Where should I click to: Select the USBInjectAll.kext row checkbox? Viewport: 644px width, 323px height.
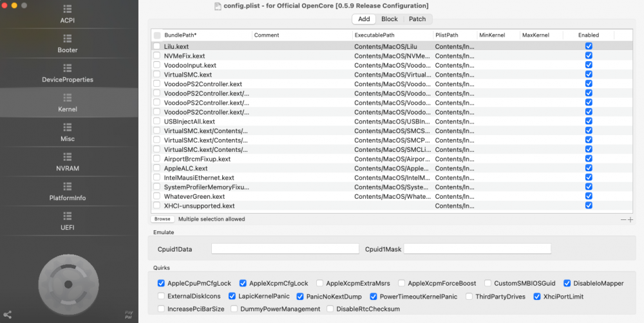point(157,121)
